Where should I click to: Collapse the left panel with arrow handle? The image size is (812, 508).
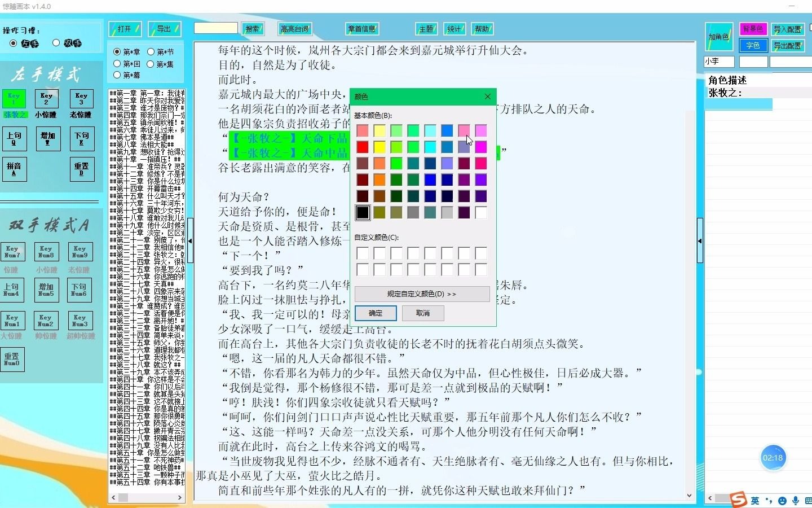(190, 240)
